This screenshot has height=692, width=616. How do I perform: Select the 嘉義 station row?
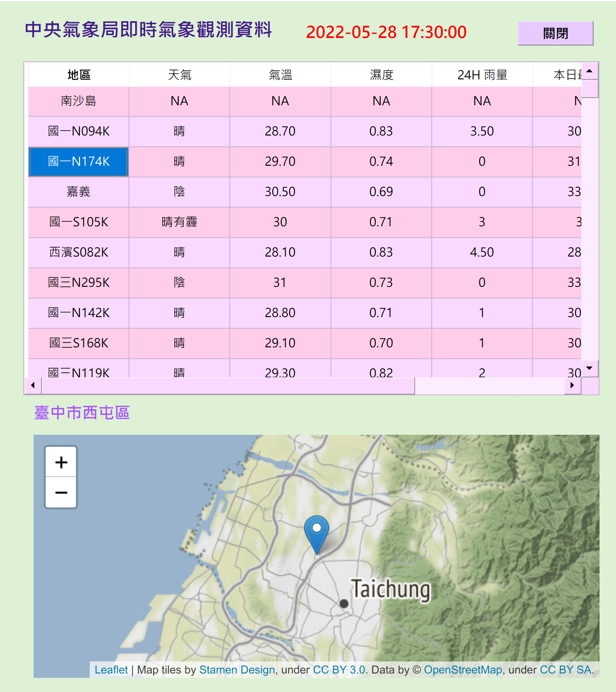[x=79, y=192]
